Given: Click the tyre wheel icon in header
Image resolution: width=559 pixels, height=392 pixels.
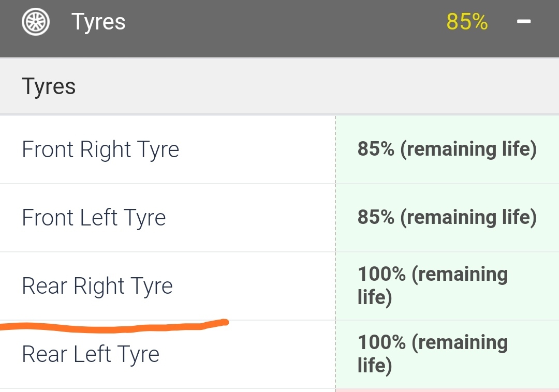Looking at the screenshot, I should [36, 22].
